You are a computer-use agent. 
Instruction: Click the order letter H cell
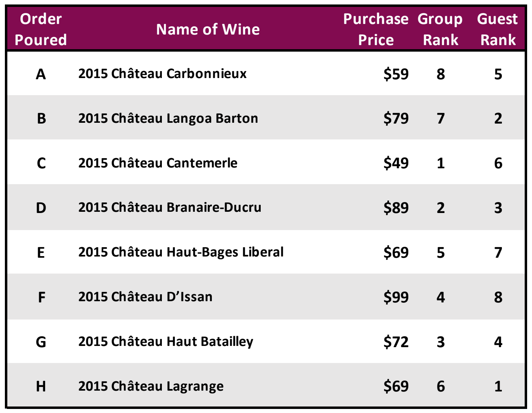click(x=41, y=386)
